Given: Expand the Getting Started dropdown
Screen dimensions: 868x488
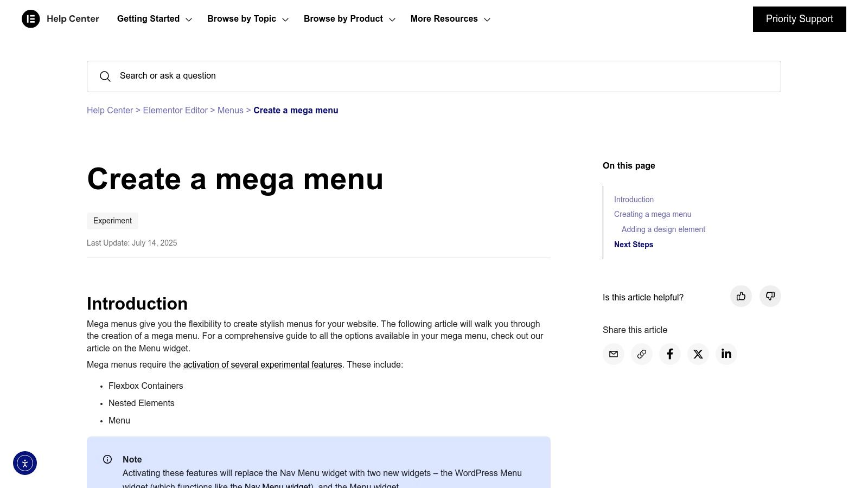Looking at the screenshot, I should tap(155, 19).
